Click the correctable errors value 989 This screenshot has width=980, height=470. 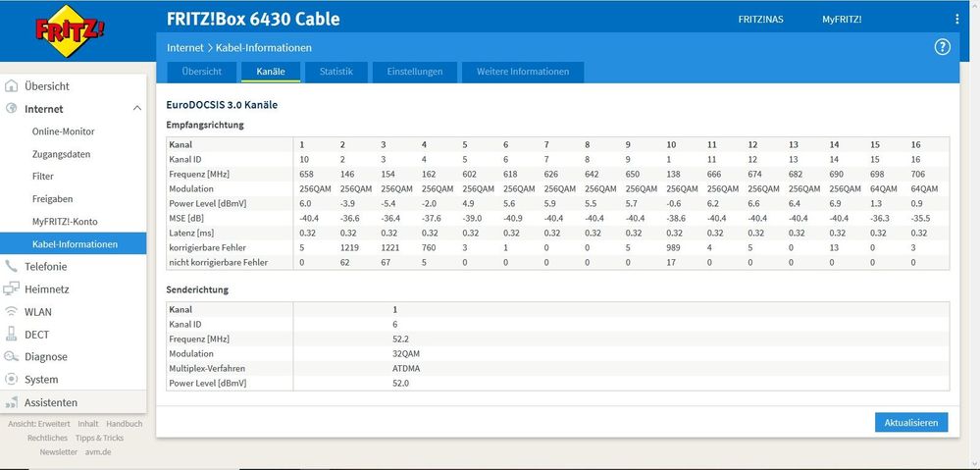(674, 247)
